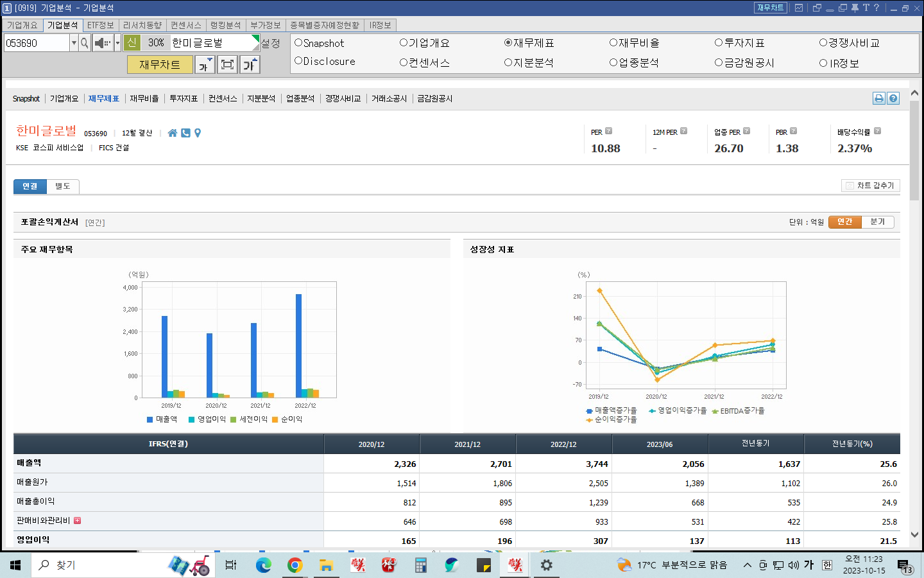Image resolution: width=924 pixels, height=578 pixels.
Task: Click the title bar chart icon
Action: [799, 8]
